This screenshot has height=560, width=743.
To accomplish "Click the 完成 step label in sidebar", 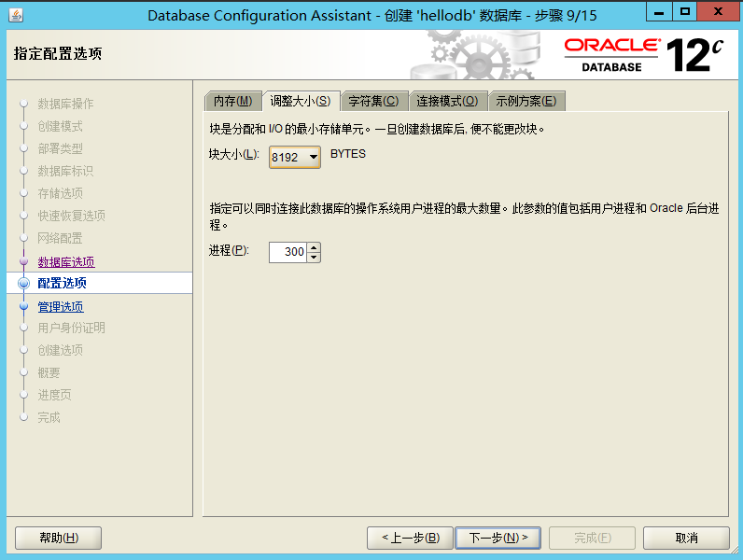I will [x=49, y=417].
